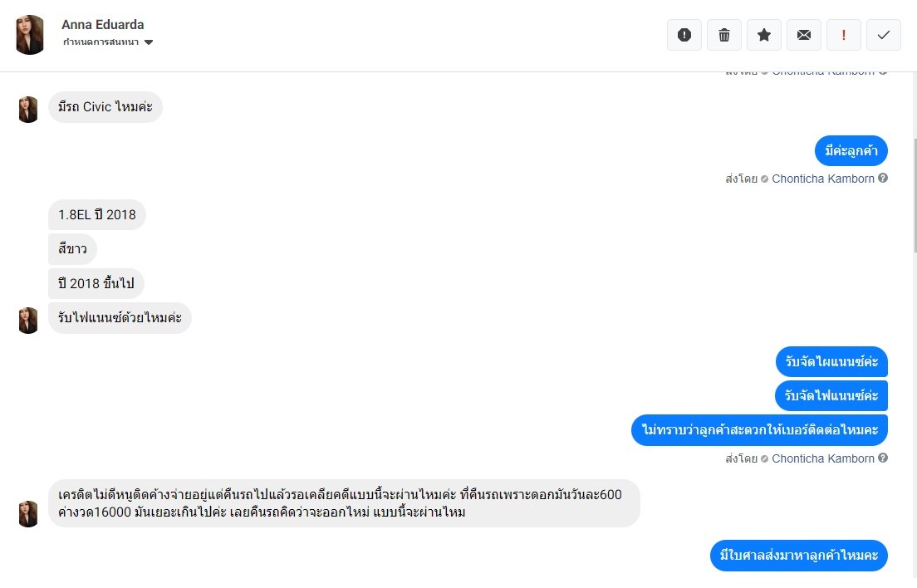Delete conversation with the trash icon

tap(724, 35)
